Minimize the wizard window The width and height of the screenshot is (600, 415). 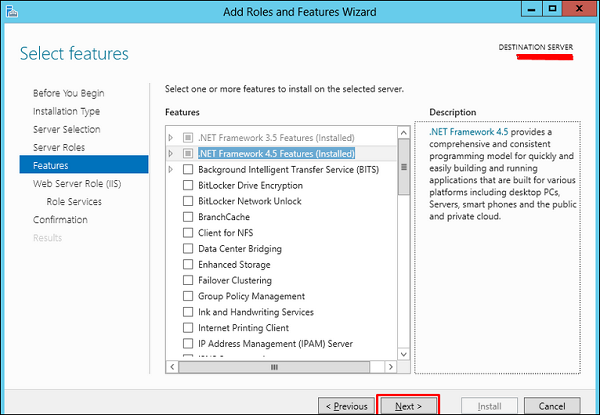tap(532, 9)
